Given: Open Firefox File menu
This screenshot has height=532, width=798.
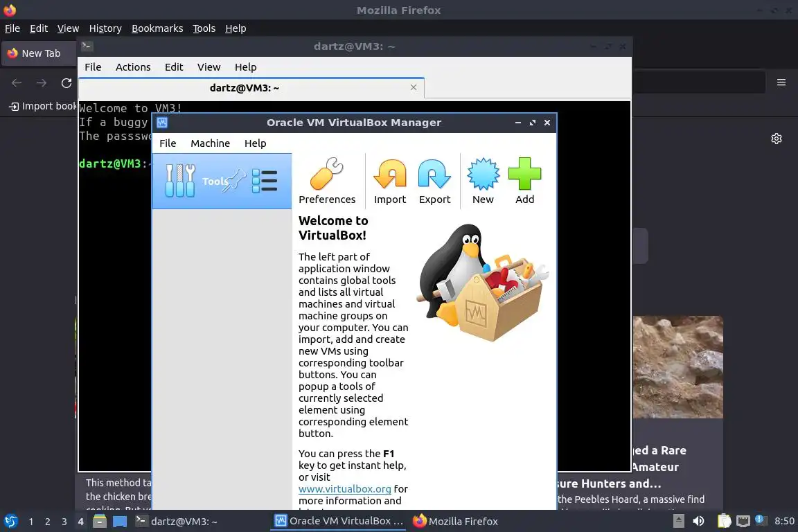Looking at the screenshot, I should (12, 28).
